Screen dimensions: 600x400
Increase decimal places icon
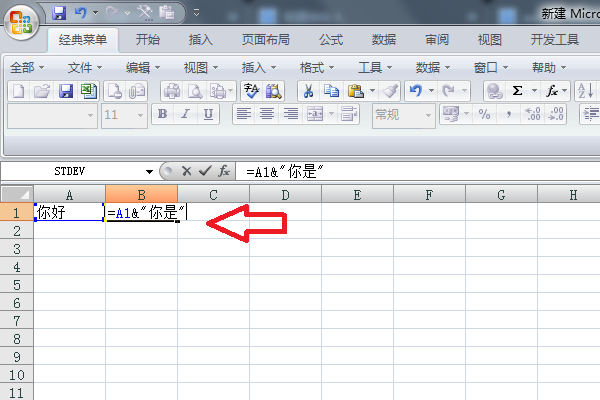click(x=533, y=114)
